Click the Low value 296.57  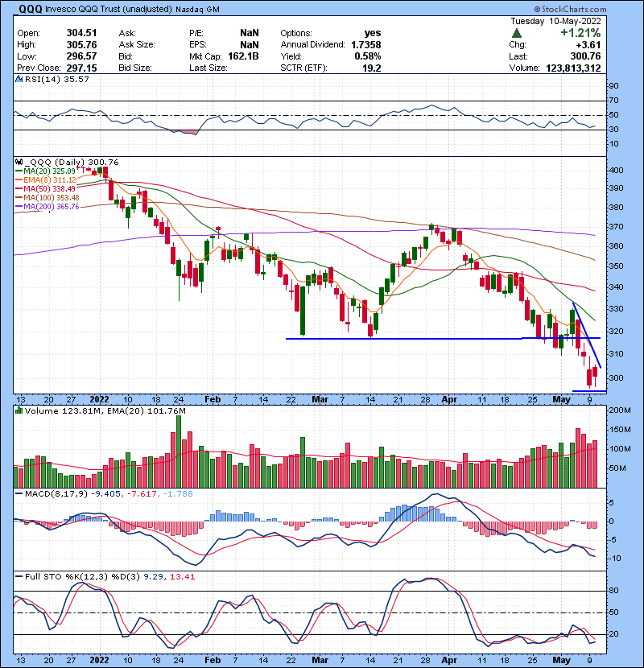tap(81, 56)
